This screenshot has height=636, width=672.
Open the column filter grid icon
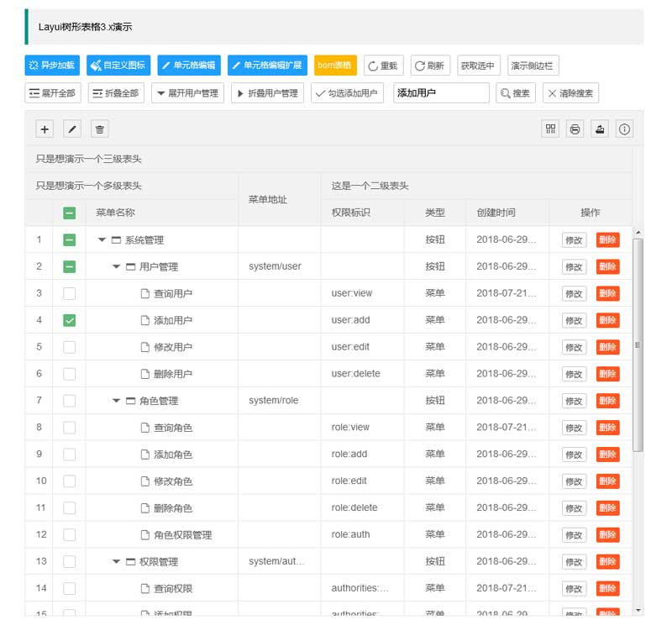(x=551, y=129)
